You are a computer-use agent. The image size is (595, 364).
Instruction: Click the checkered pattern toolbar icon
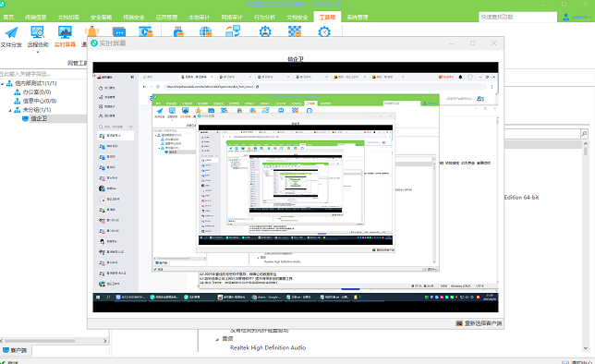click(x=295, y=31)
